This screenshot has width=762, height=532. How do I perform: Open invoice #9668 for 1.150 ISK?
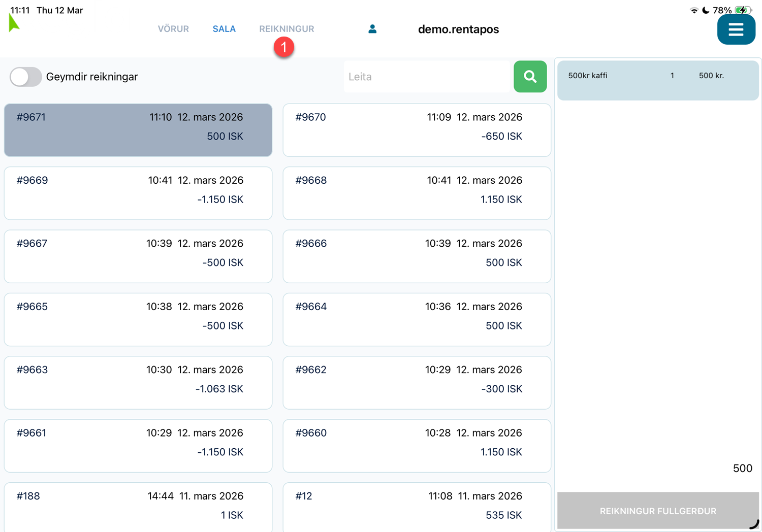pyautogui.click(x=417, y=193)
